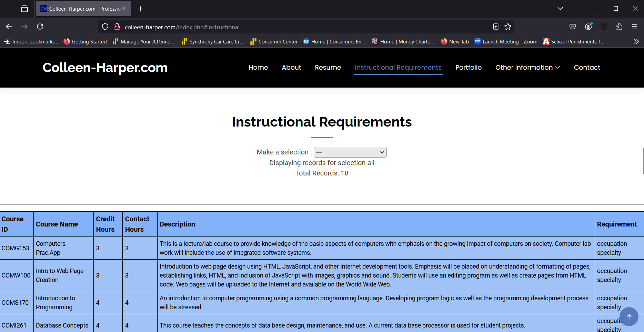The width and height of the screenshot is (644, 332).
Task: Show more bookmarks with the chevron
Action: tap(636, 41)
